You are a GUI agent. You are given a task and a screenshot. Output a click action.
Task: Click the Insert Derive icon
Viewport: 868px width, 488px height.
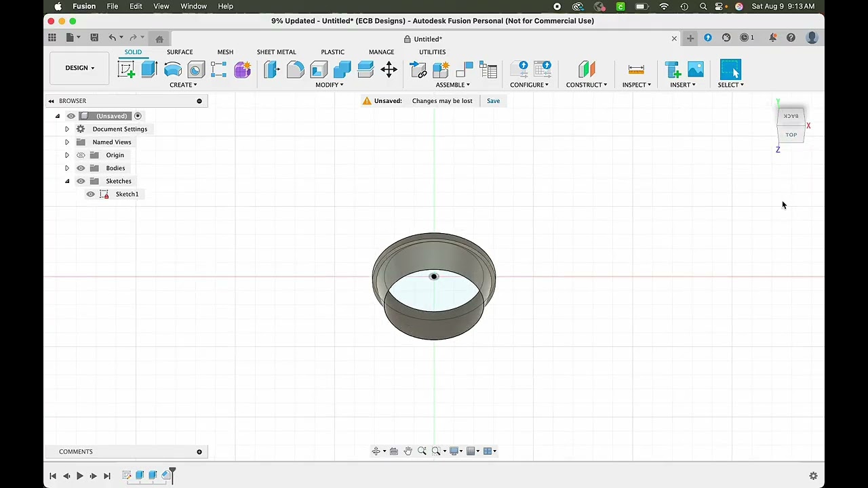tap(672, 69)
